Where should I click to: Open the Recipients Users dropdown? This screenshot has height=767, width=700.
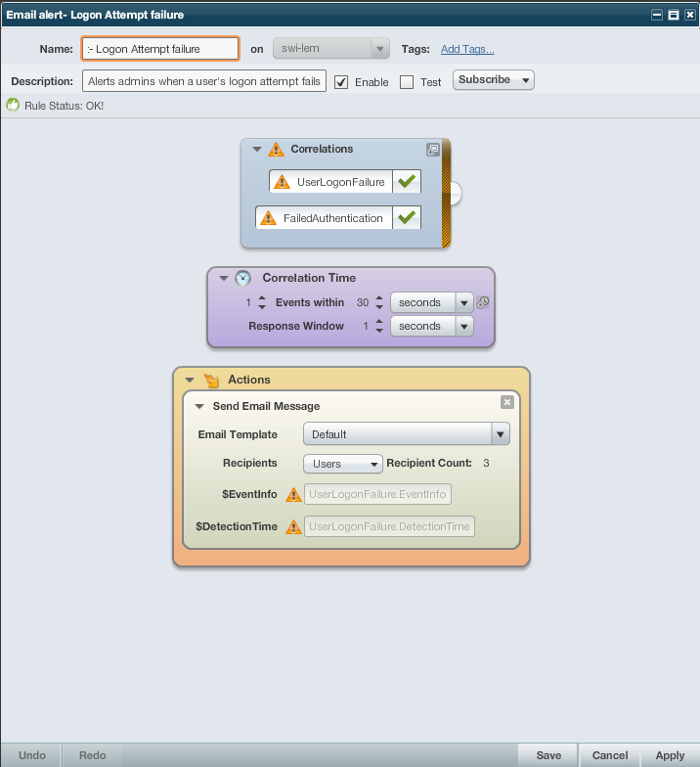tap(342, 464)
